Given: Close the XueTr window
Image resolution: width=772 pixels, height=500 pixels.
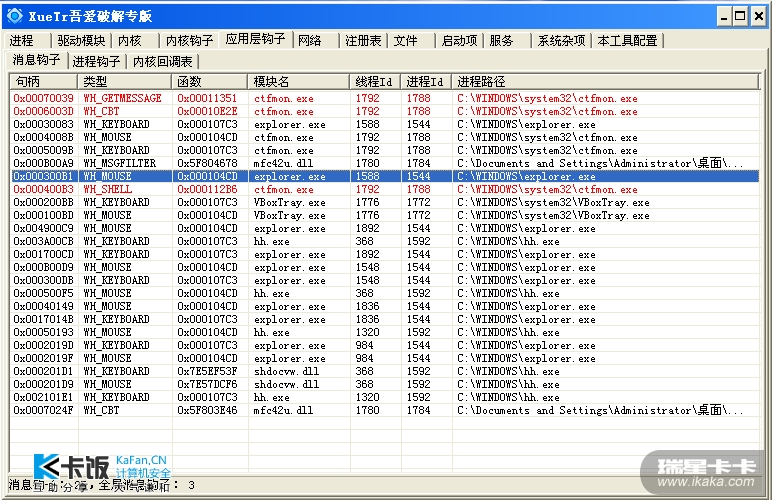Looking at the screenshot, I should point(759,16).
